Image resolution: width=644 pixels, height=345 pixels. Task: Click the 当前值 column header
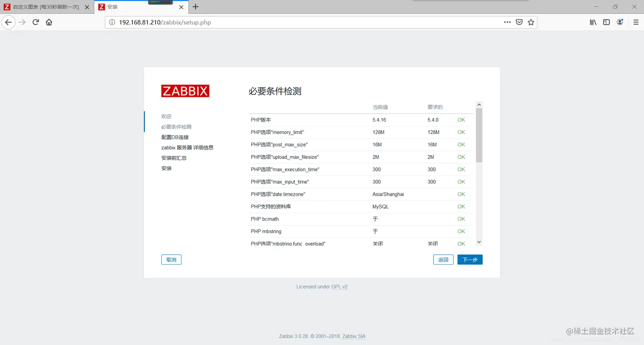pos(380,107)
